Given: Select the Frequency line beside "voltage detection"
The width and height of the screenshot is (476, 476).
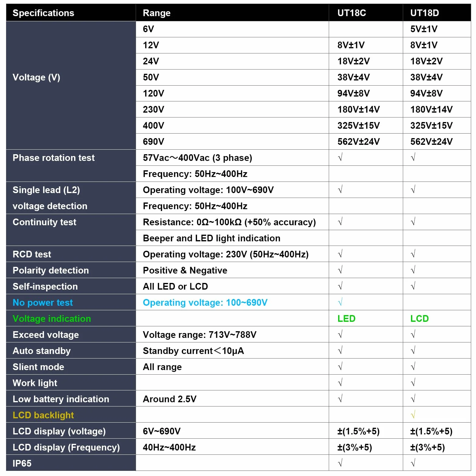Looking at the screenshot, I should pos(195,206).
